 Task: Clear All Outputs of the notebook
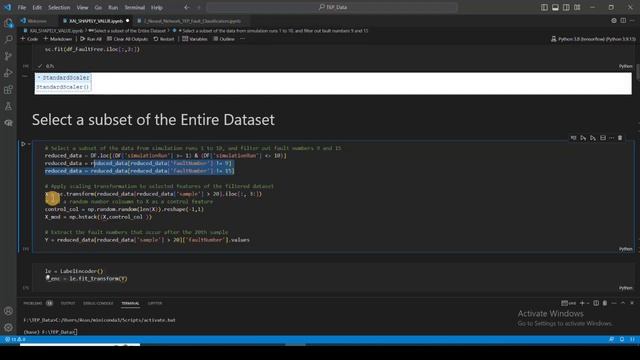click(x=127, y=39)
